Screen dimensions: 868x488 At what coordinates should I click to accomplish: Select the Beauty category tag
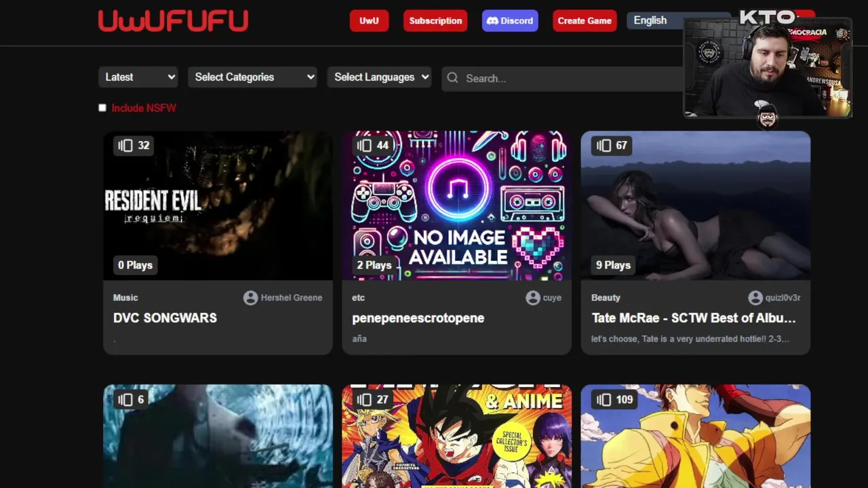tap(606, 298)
